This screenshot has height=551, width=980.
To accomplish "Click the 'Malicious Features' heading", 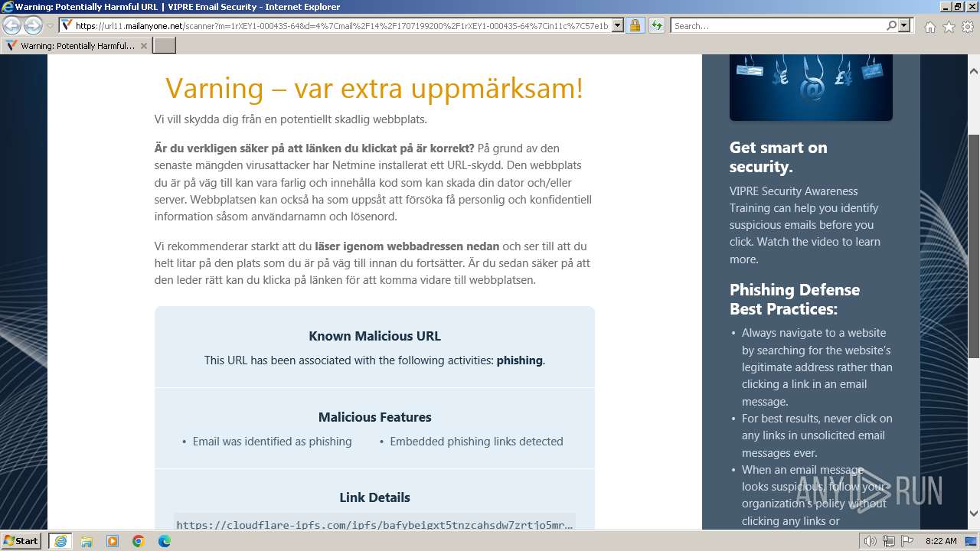I will pos(374,417).
